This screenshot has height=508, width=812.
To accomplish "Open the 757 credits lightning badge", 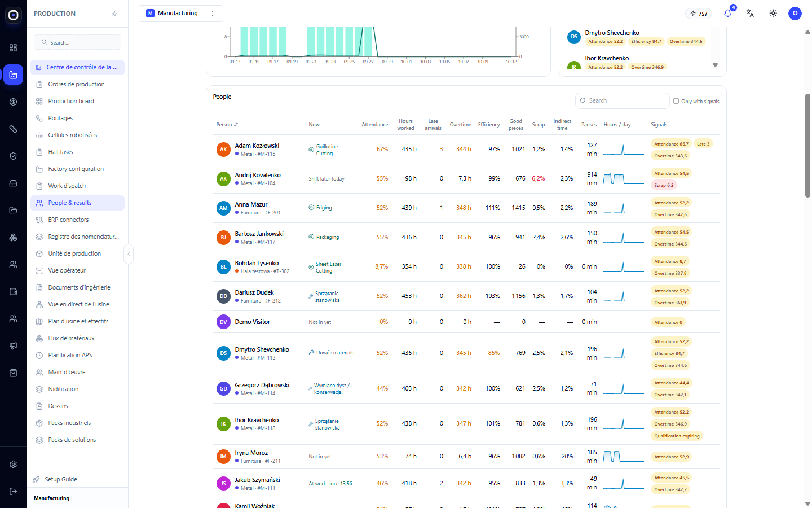I will click(699, 14).
